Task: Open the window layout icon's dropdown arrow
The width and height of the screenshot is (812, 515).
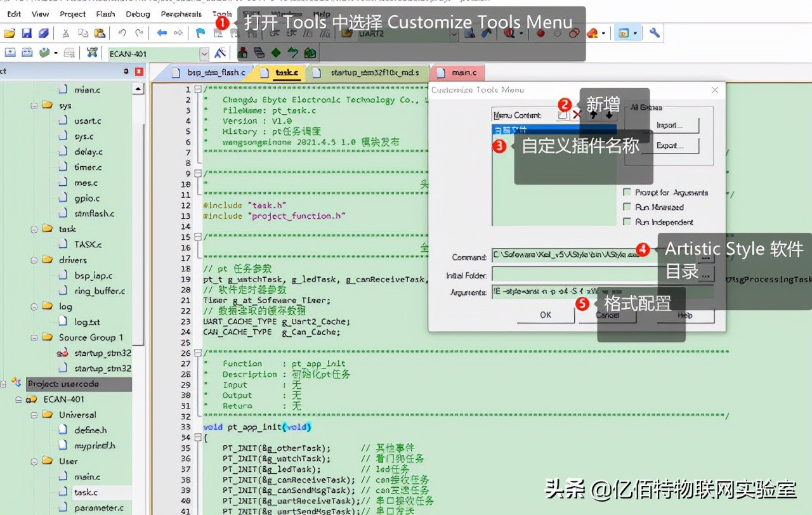Action: tap(635, 33)
